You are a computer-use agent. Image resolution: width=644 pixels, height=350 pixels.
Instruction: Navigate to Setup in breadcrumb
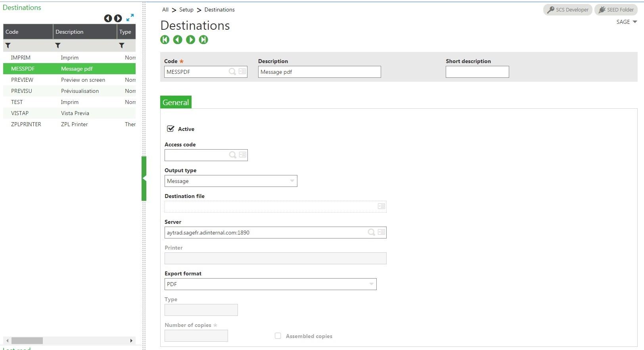(186, 10)
